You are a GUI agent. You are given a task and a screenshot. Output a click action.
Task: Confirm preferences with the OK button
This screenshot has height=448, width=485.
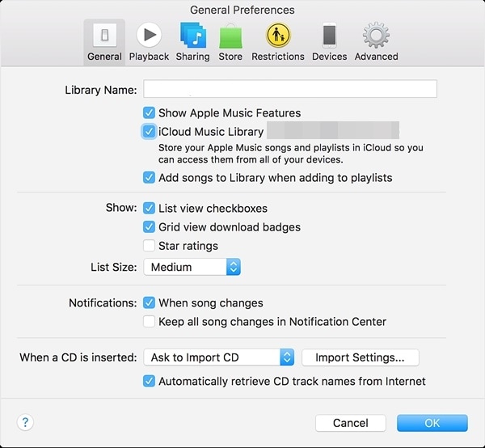(x=432, y=423)
